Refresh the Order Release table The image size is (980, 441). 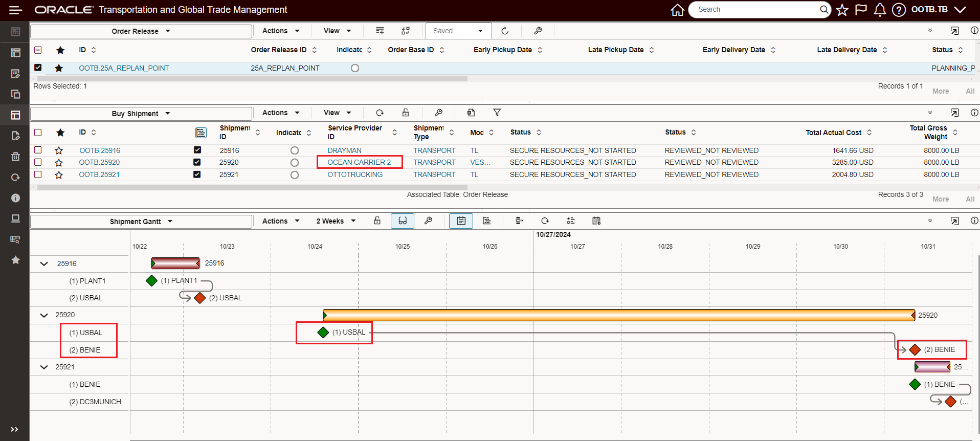tap(505, 31)
